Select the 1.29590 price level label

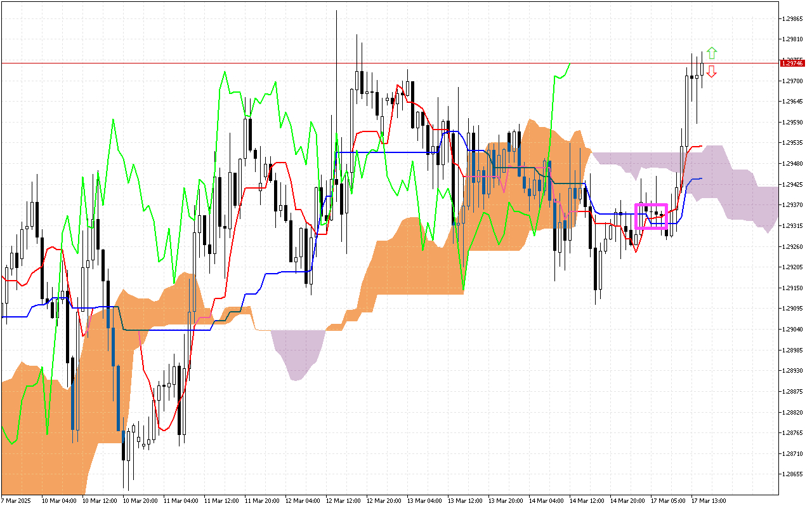(792, 122)
